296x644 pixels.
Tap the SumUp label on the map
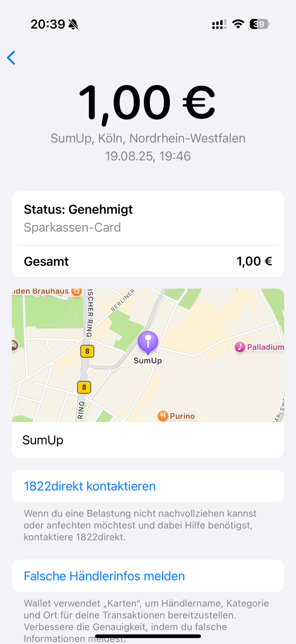[148, 361]
